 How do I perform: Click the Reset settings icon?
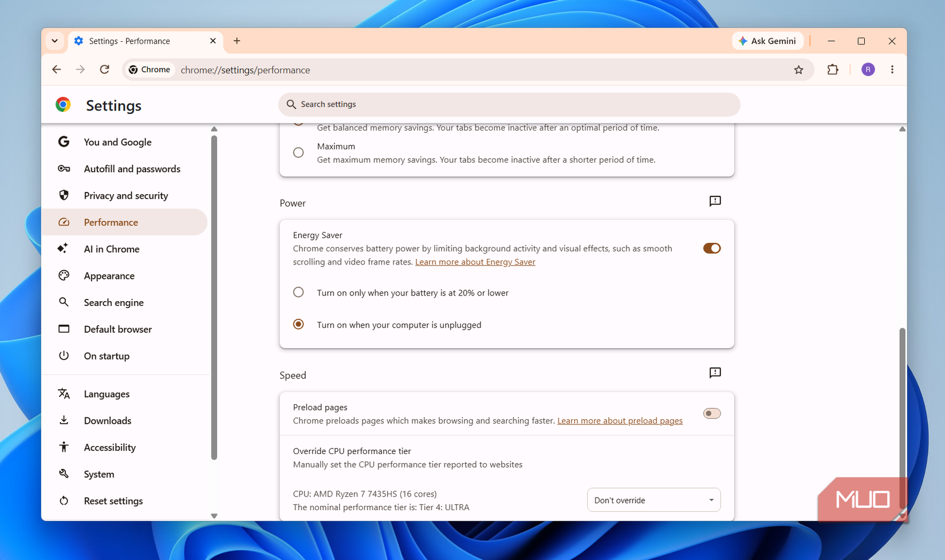tap(64, 500)
